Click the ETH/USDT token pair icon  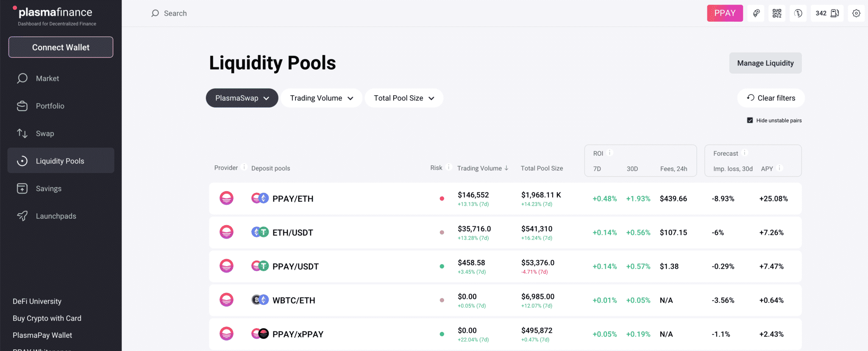[x=260, y=232]
